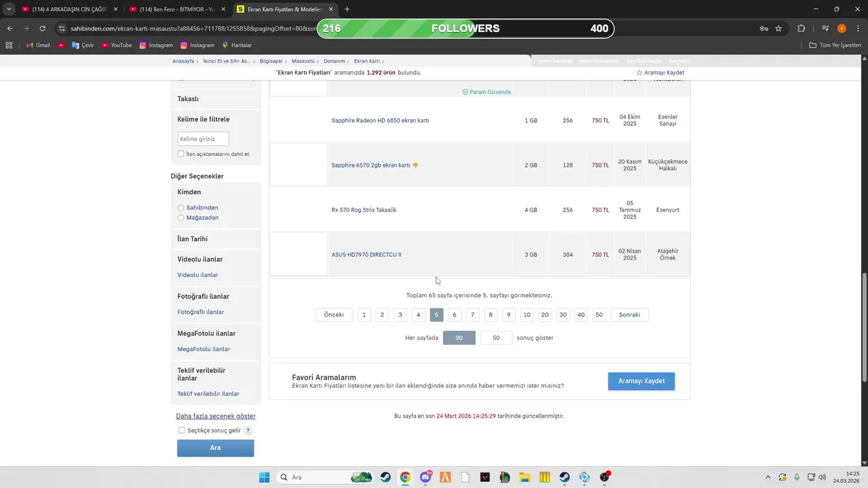Bookmark this page with the star icon
This screenshot has height=488, width=868.
[x=778, y=28]
